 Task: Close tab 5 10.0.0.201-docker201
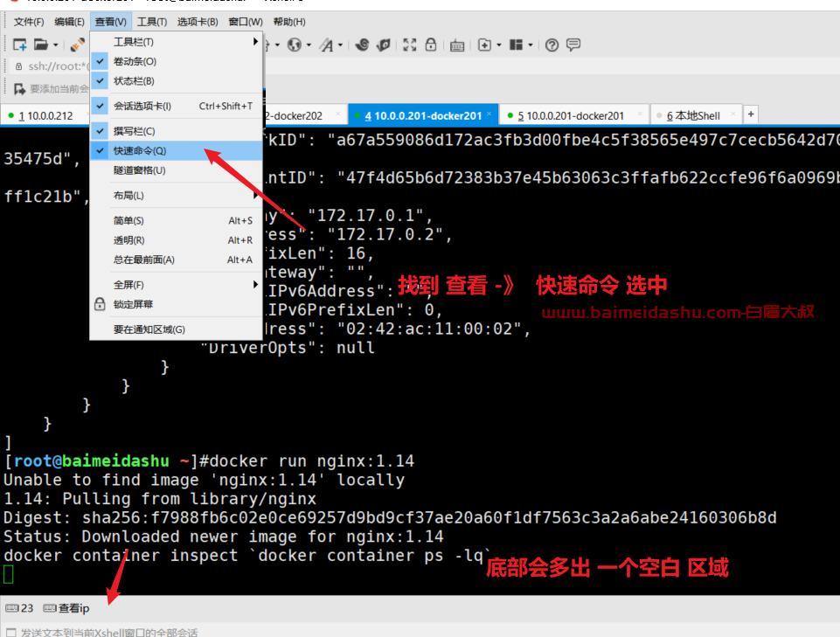[640, 114]
